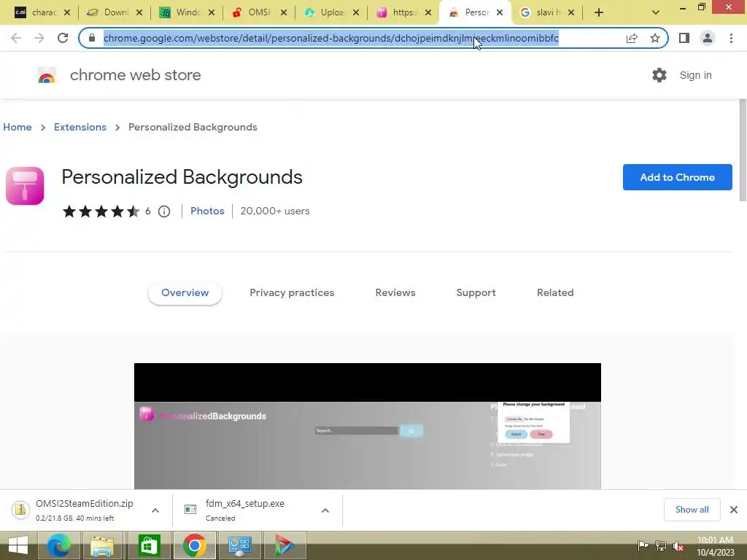747x560 pixels.
Task: Click the Action Center flag tray icon
Action: pyautogui.click(x=643, y=546)
